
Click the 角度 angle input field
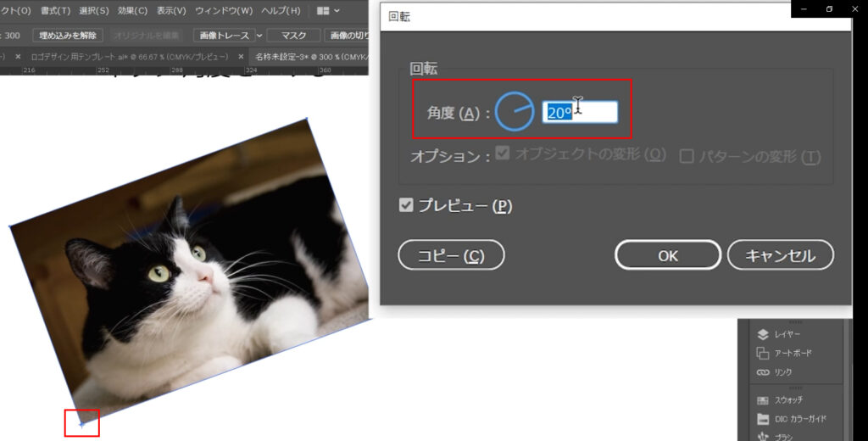pyautogui.click(x=580, y=113)
